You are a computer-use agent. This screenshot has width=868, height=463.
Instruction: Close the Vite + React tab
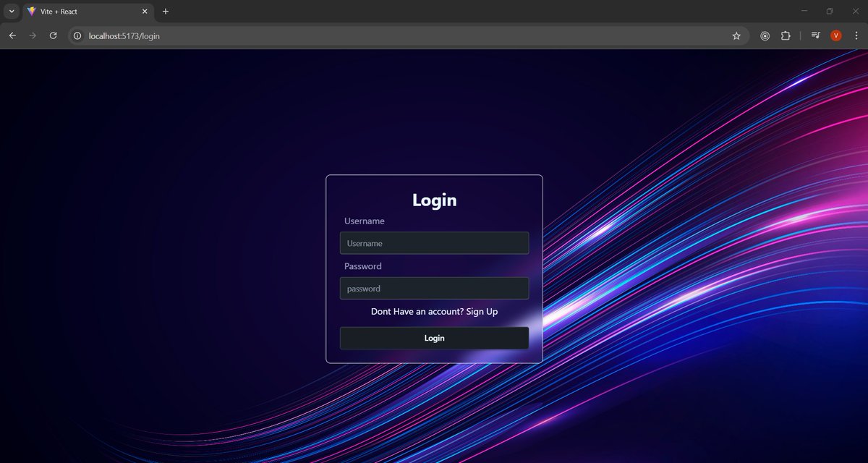[145, 12]
